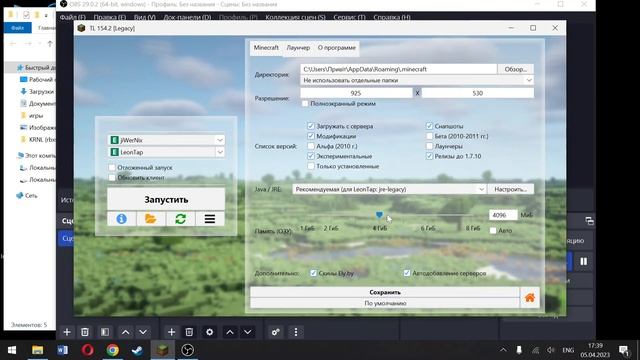Open OBS Коллекция сцен menu
Screen dimensions: 640x360
[x=296, y=17]
